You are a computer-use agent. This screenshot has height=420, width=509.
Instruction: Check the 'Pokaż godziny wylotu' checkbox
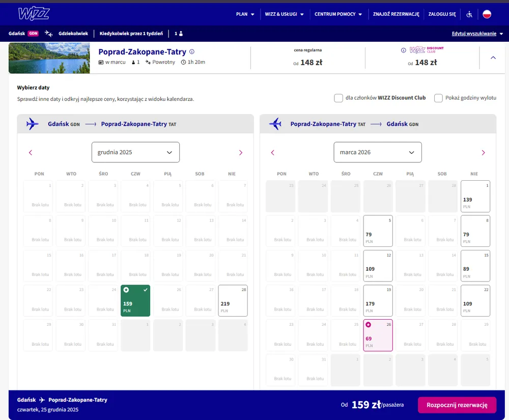[438, 98]
